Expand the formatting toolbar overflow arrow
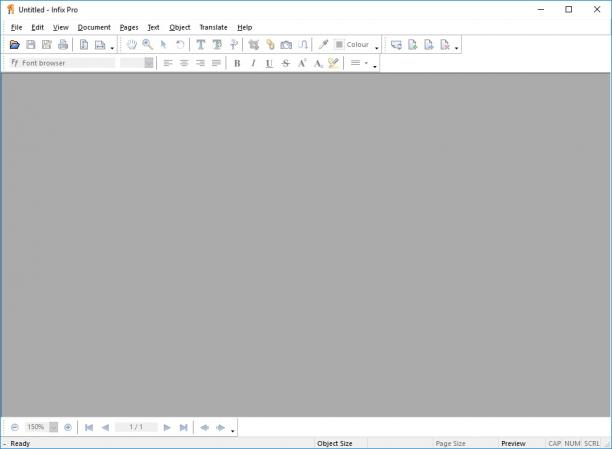The height and width of the screenshot is (449, 612). 375,67
